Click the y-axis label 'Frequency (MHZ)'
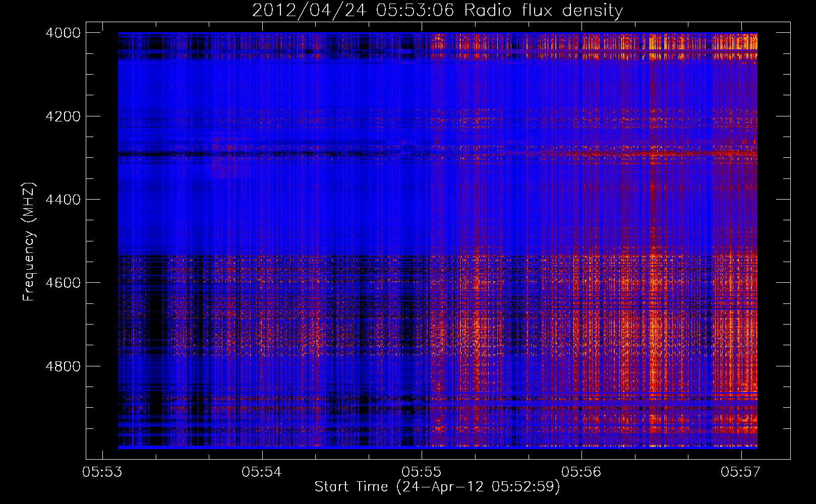This screenshot has height=504, width=816. pyautogui.click(x=29, y=242)
